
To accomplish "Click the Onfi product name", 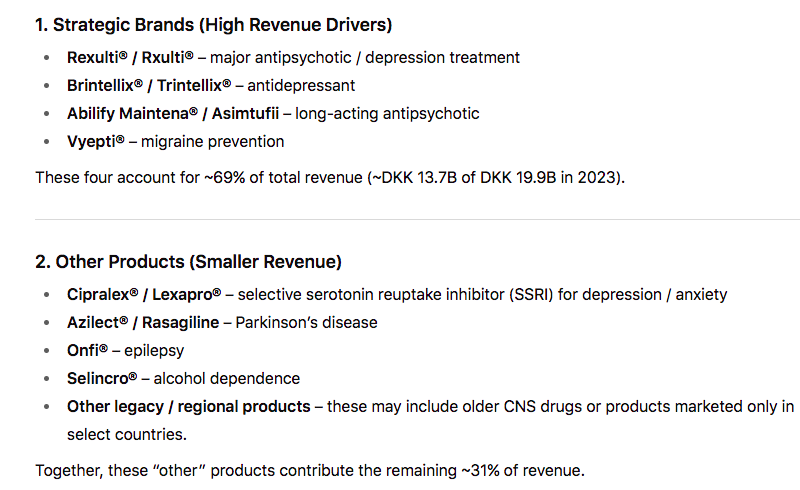I will 87,351.
